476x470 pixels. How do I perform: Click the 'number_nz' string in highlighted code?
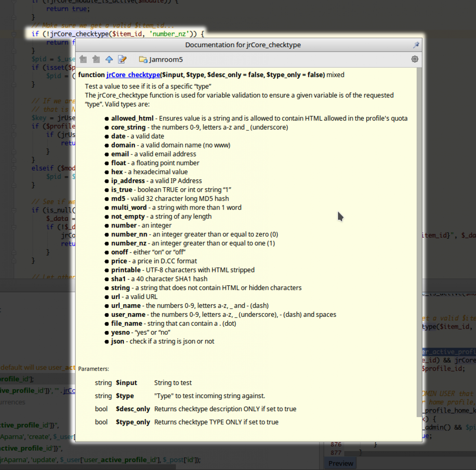point(169,34)
